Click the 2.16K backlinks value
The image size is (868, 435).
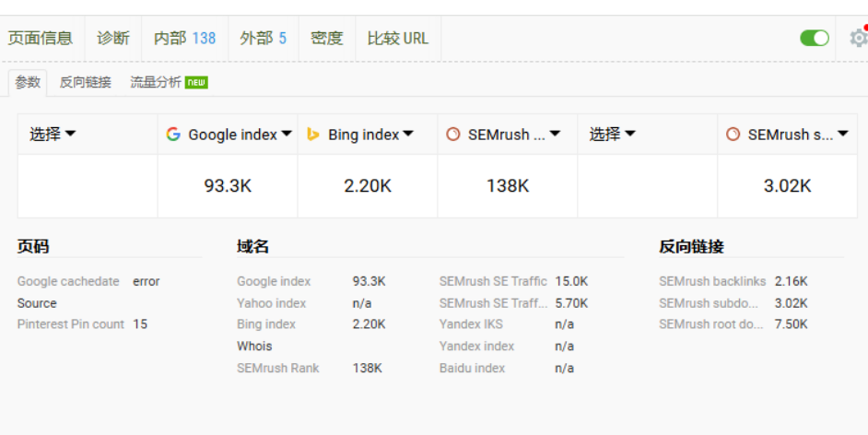tap(791, 281)
